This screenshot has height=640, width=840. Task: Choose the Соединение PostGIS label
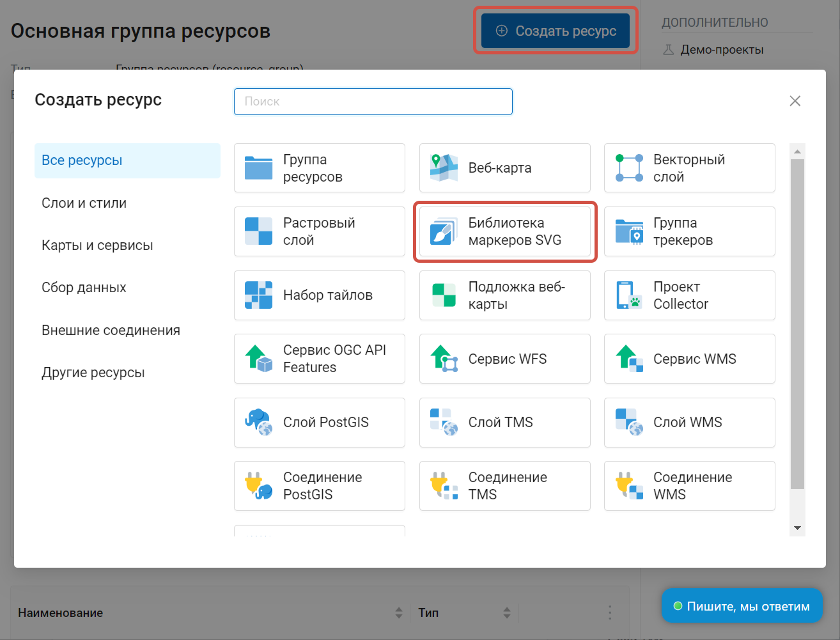point(323,486)
